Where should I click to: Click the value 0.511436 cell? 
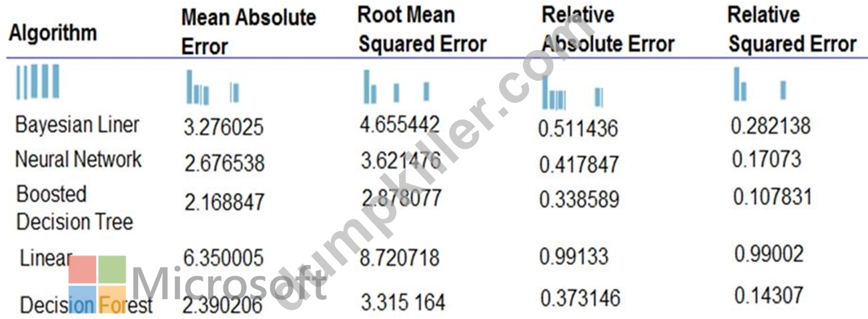(578, 129)
